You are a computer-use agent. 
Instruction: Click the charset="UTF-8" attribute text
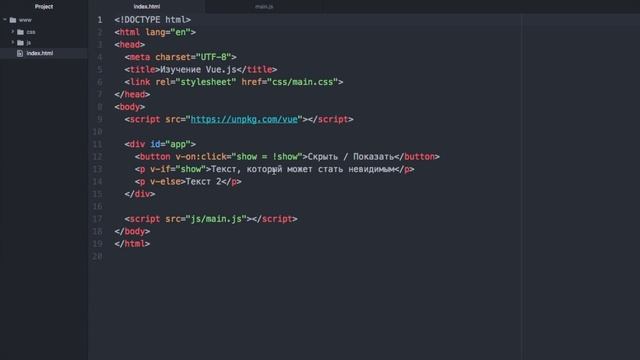193,57
